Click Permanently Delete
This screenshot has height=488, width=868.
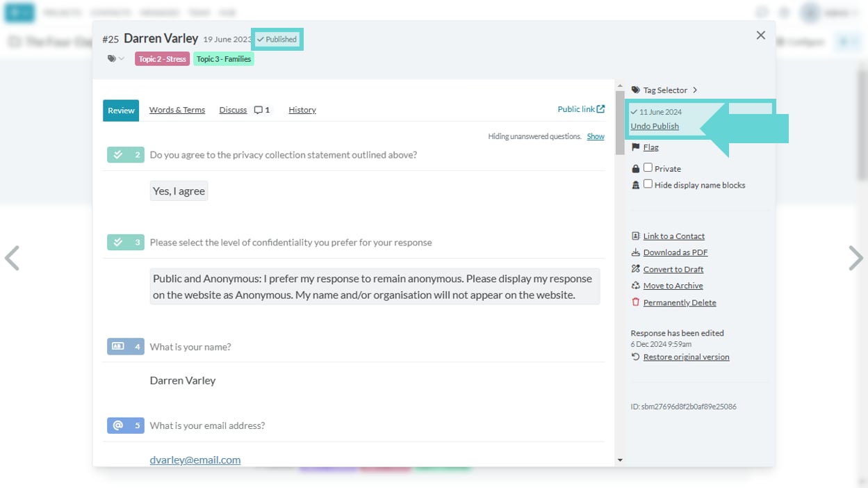click(680, 302)
